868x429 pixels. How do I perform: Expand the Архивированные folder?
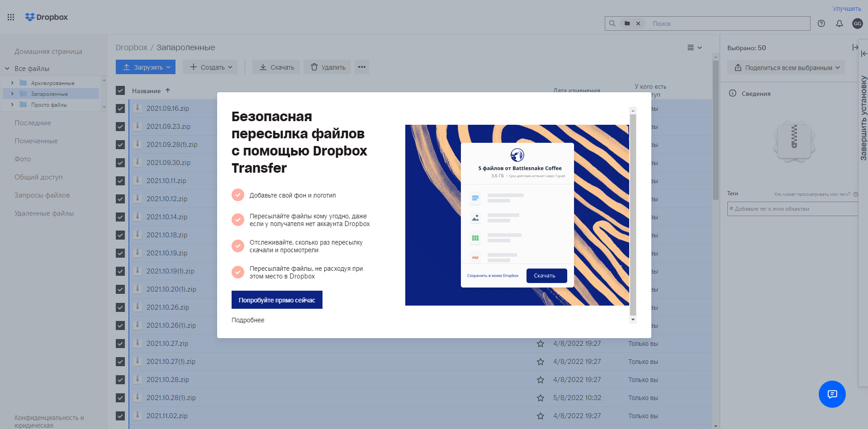pyautogui.click(x=12, y=83)
